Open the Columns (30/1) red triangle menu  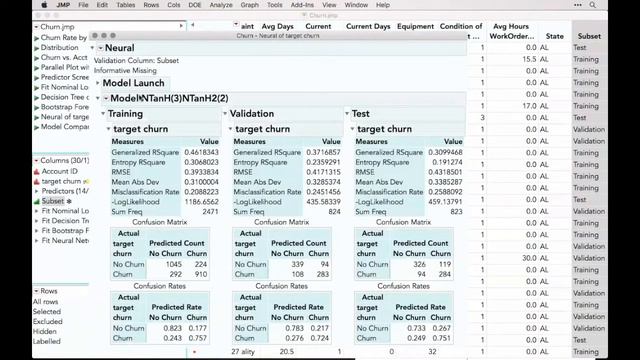[x=36, y=161]
